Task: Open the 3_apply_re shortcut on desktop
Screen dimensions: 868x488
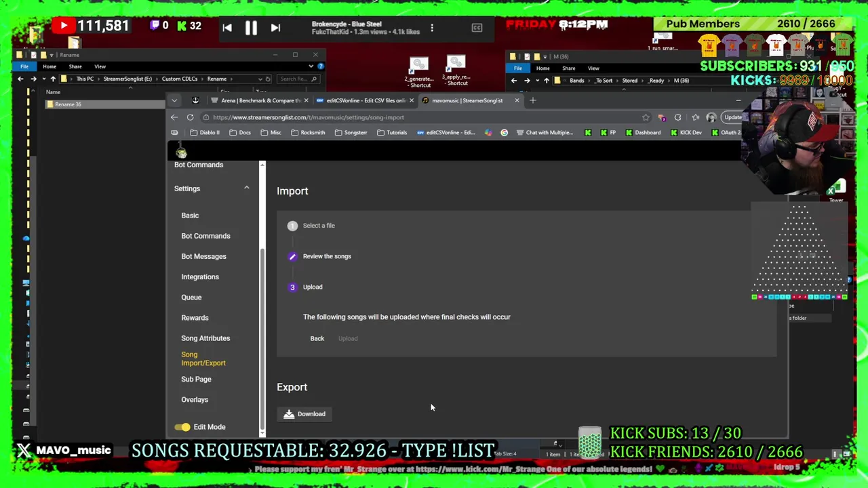Action: click(x=456, y=71)
